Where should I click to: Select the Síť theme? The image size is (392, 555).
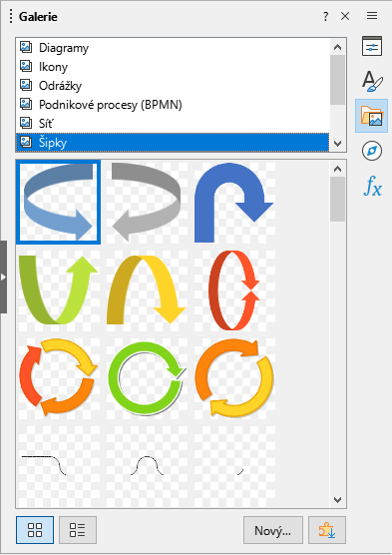[173, 124]
